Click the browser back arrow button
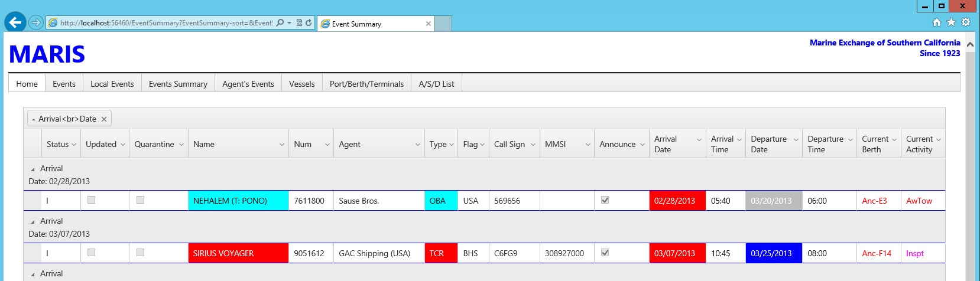Viewport: 980px width, 281px height. tap(15, 22)
